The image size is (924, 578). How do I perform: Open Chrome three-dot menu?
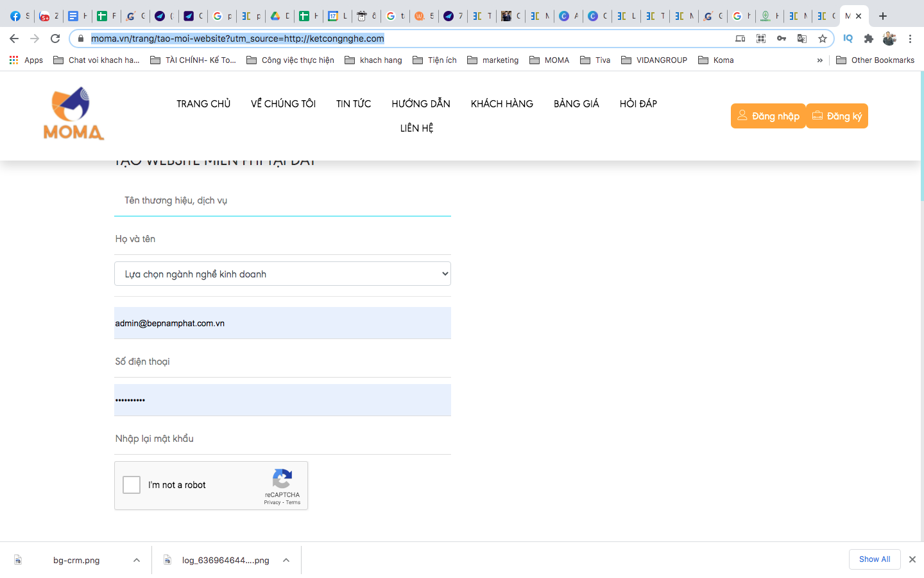pos(910,39)
